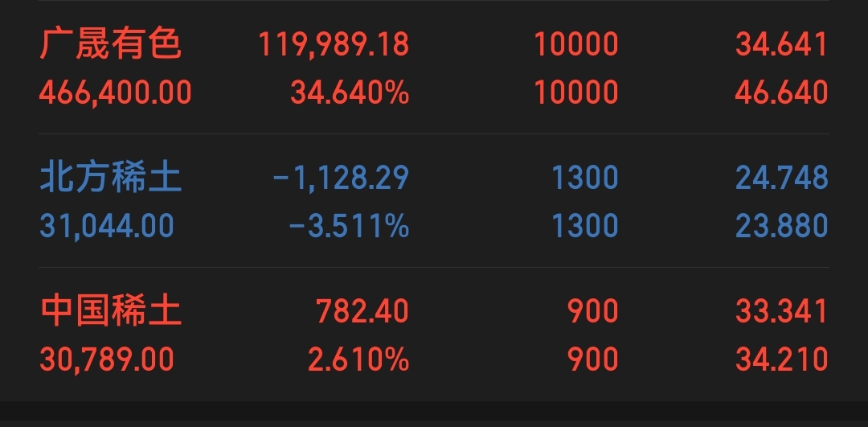Select 广晟有色 market value 466,400.00

[x=115, y=92]
